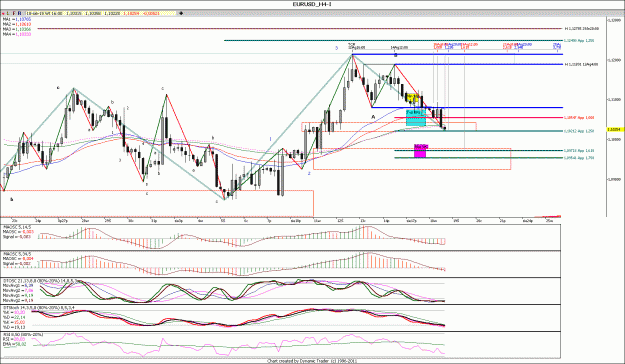Click the MAOSC 5,14,5 indicator title
This screenshot has width=625, height=364.
(17, 227)
